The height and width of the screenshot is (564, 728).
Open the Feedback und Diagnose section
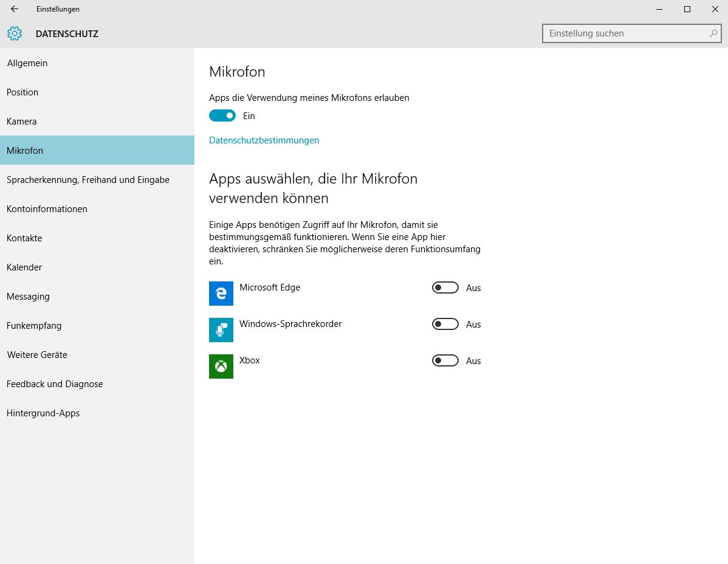tap(97, 384)
